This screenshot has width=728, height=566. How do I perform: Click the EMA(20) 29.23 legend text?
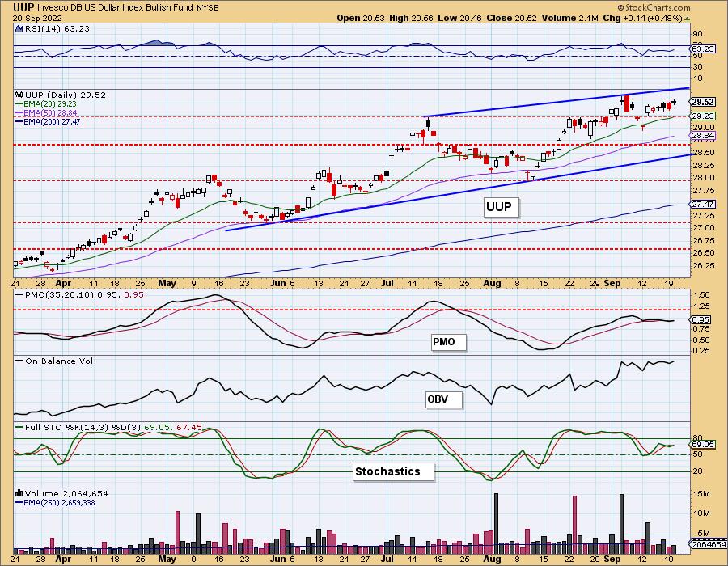tap(50, 104)
